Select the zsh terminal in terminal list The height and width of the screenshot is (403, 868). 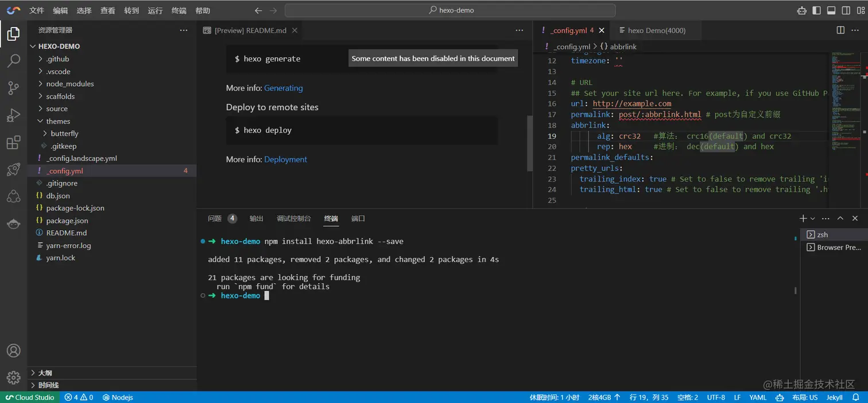click(x=834, y=235)
